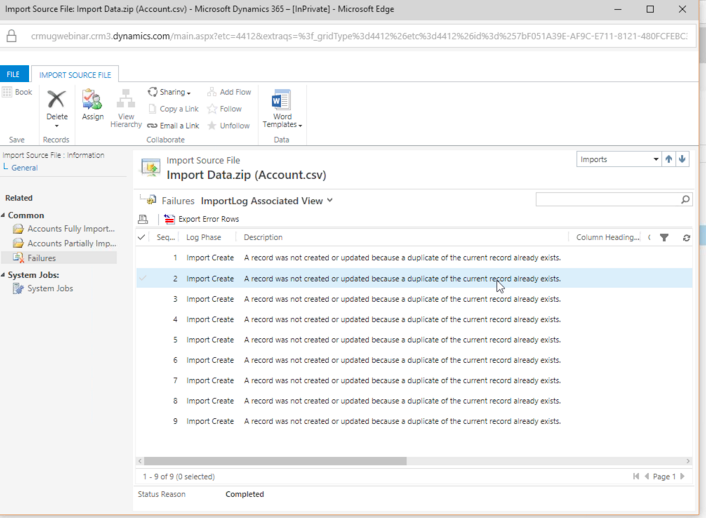Open the Sharing dropdown menu
The width and height of the screenshot is (706, 518).
point(169,92)
